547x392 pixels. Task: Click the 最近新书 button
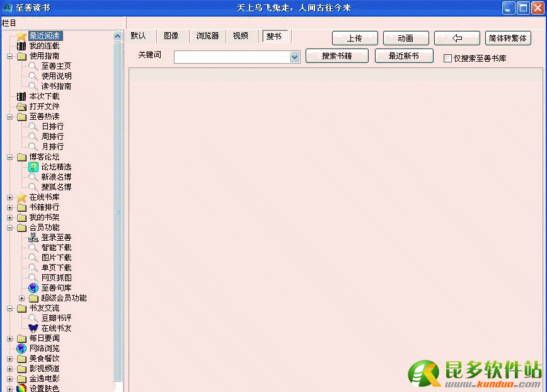pos(404,56)
